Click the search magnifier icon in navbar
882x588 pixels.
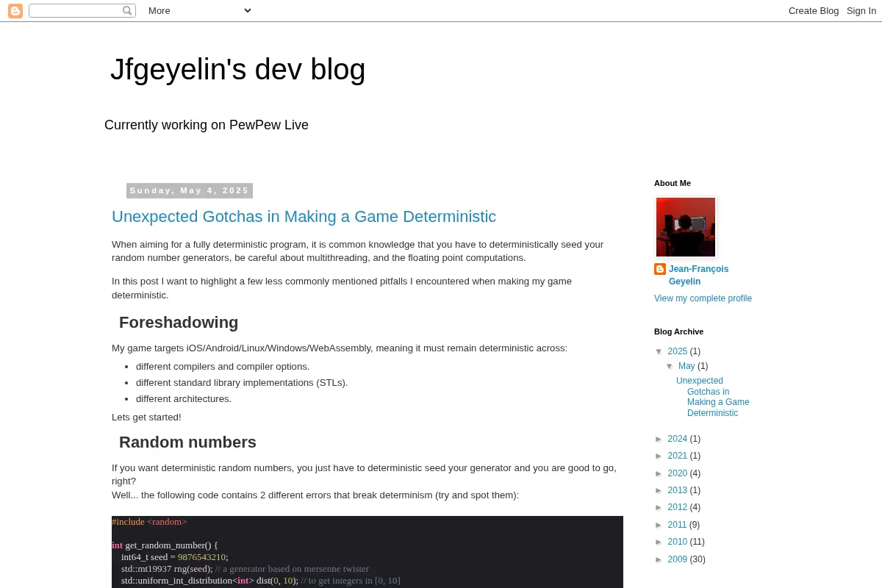click(x=127, y=11)
